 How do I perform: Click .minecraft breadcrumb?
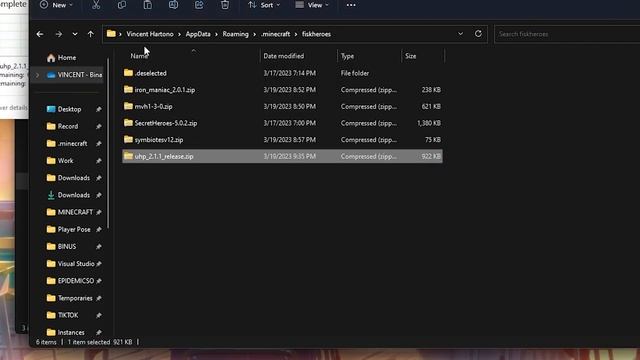point(276,34)
